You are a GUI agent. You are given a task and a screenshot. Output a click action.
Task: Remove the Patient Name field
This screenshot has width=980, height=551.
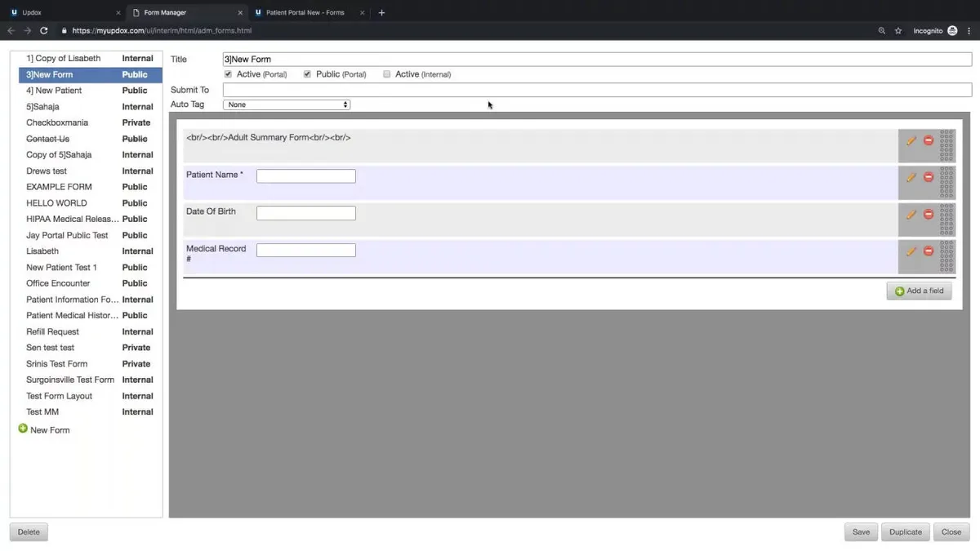929,177
